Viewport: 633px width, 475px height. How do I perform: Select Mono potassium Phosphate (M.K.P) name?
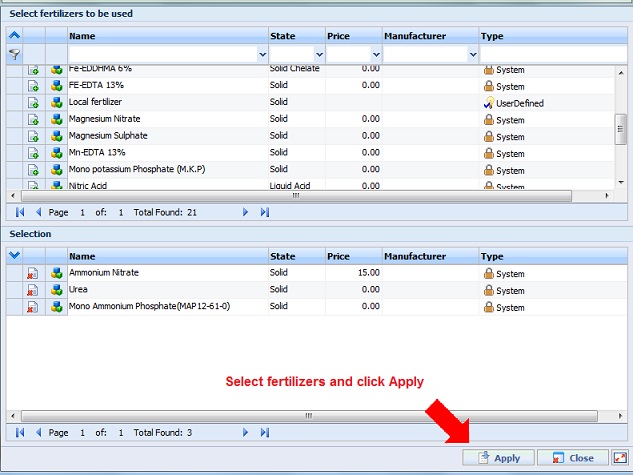pos(137,169)
